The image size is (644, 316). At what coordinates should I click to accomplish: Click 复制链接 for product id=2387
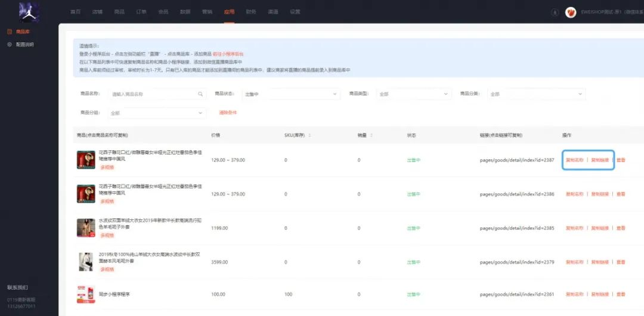600,160
